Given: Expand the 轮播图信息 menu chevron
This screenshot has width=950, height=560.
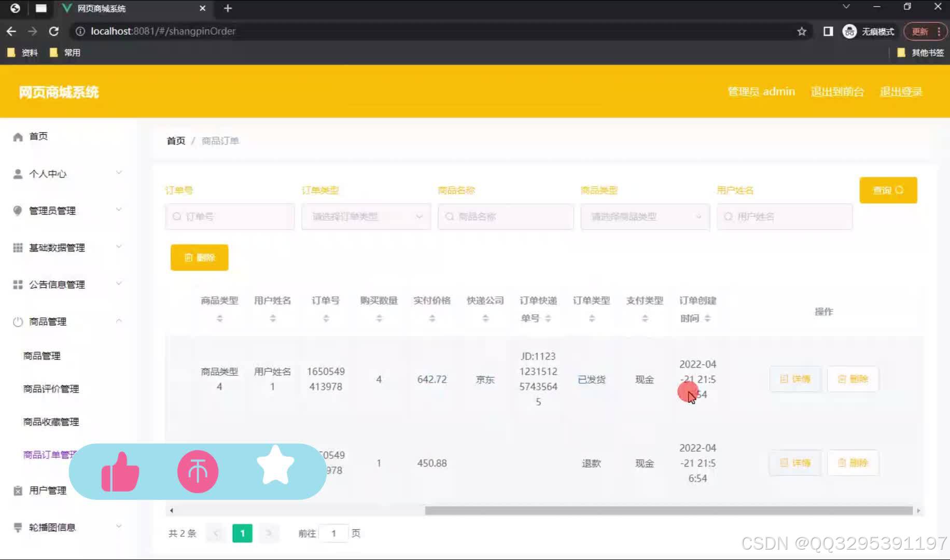Looking at the screenshot, I should tap(119, 526).
